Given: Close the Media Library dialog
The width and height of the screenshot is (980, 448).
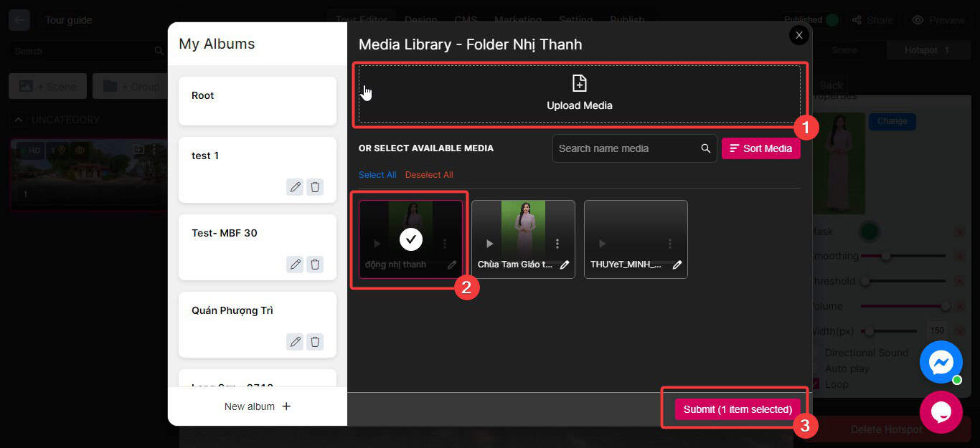Looking at the screenshot, I should 798,35.
